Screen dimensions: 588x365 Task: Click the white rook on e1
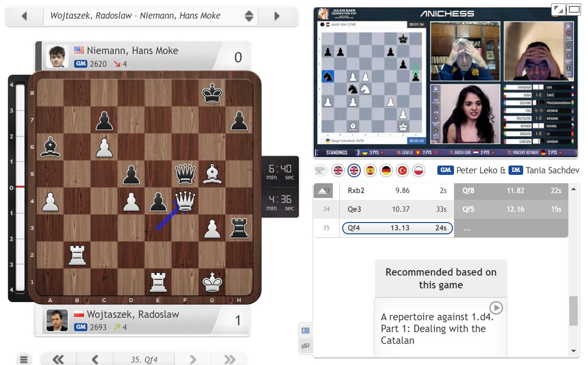coord(158,282)
